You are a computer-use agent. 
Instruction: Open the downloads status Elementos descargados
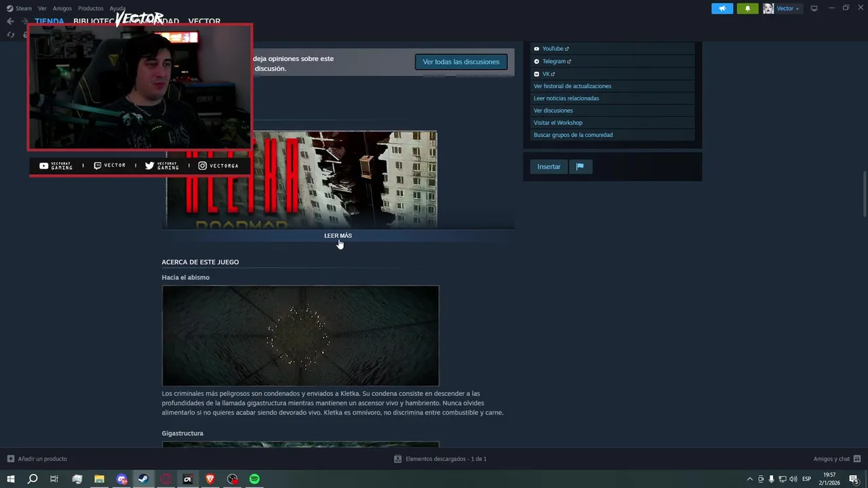[x=440, y=459]
